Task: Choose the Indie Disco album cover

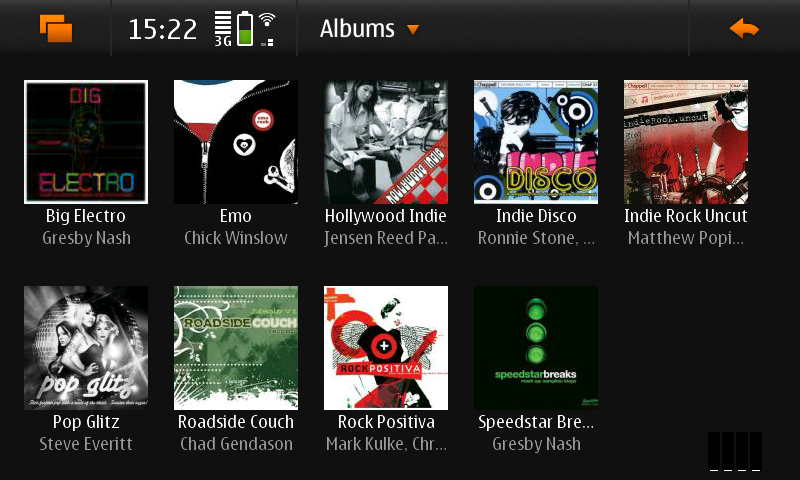Action: [536, 142]
